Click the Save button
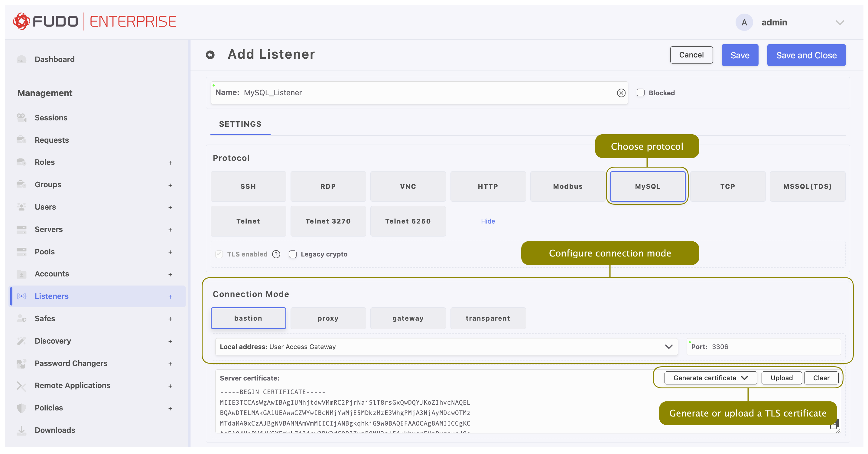868x454 pixels. (740, 55)
